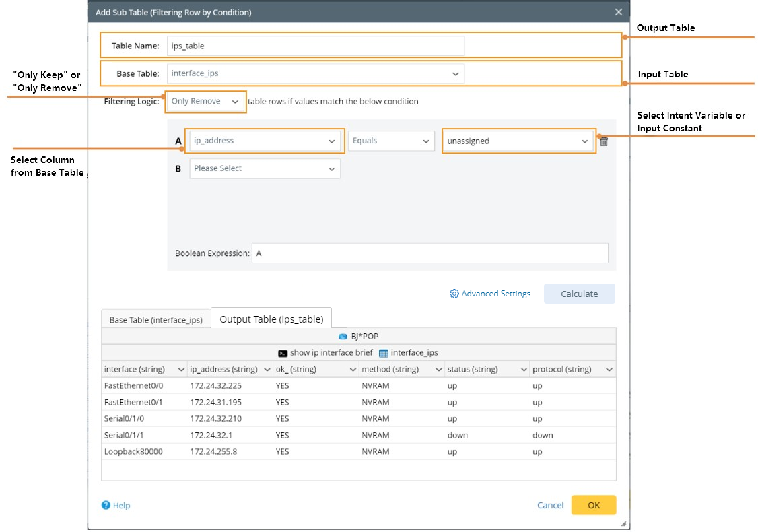Close the Add Sub Table dialog
The image size is (758, 532).
point(619,12)
